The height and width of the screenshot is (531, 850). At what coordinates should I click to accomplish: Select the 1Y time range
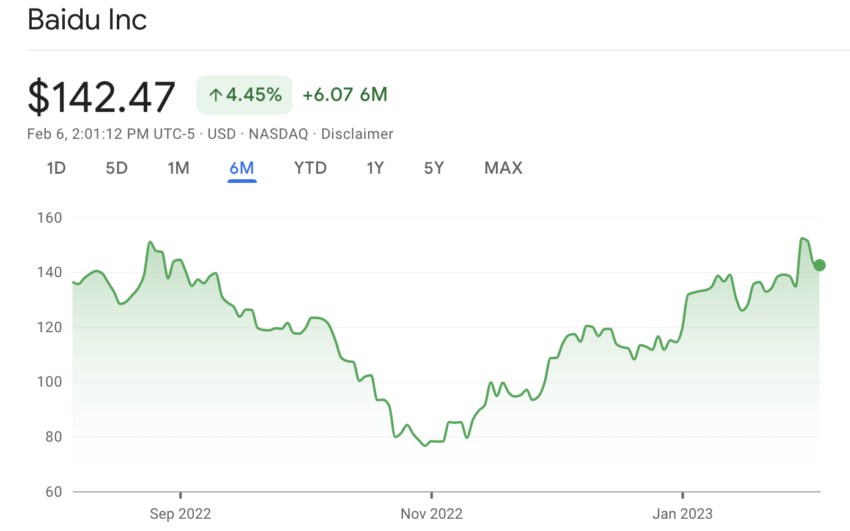coord(375,168)
